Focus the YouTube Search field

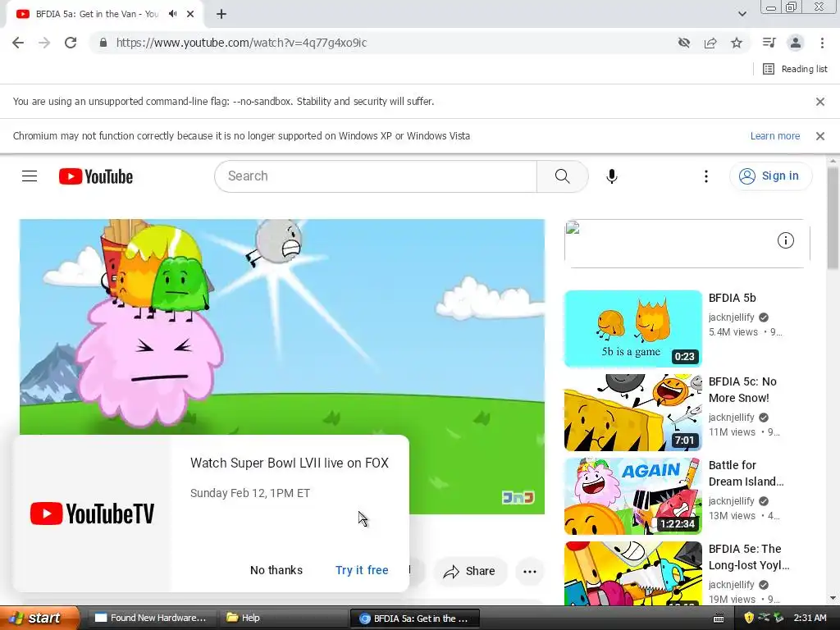pos(376,176)
